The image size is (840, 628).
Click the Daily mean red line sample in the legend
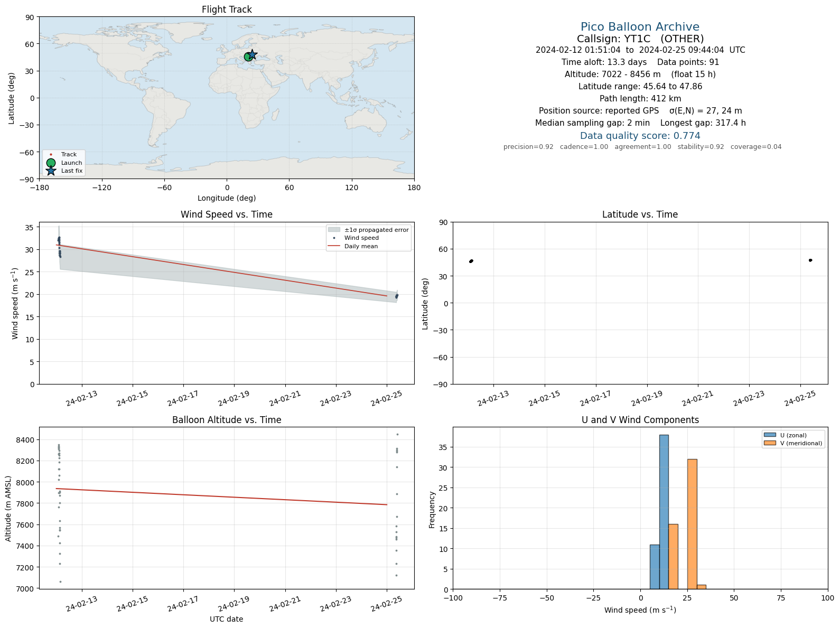pyautogui.click(x=334, y=246)
